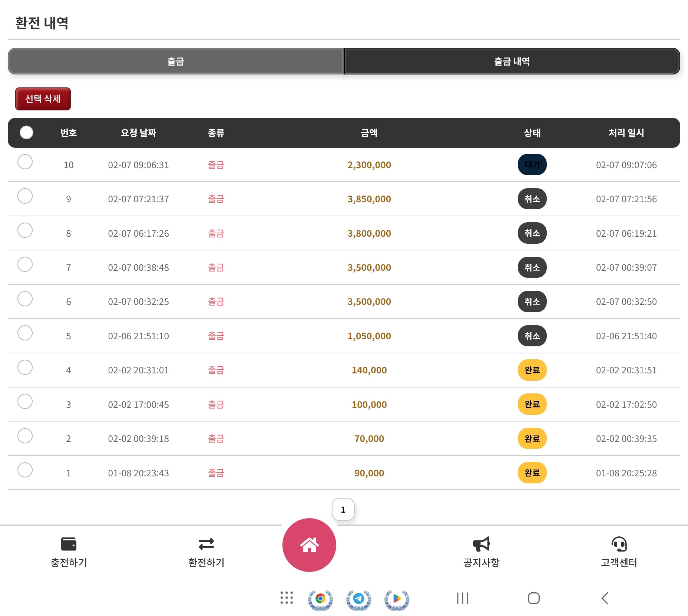This screenshot has width=688, height=616.
Task: Tap the 환전하기 exchange arrows icon
Action: click(206, 544)
